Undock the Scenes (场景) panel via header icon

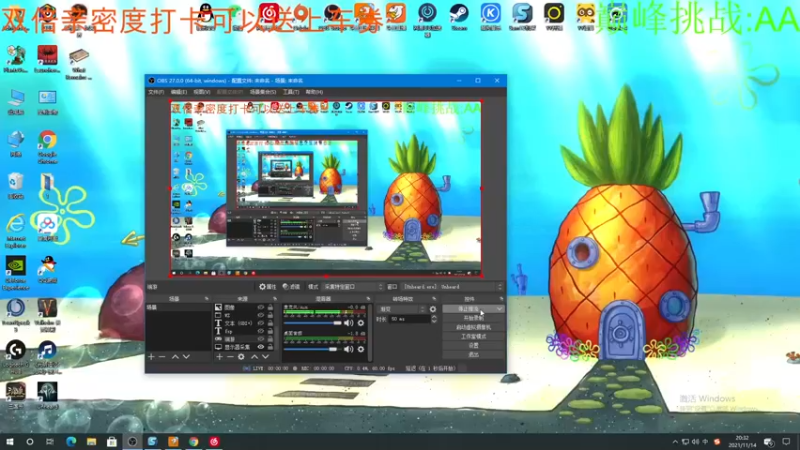pyautogui.click(x=207, y=298)
